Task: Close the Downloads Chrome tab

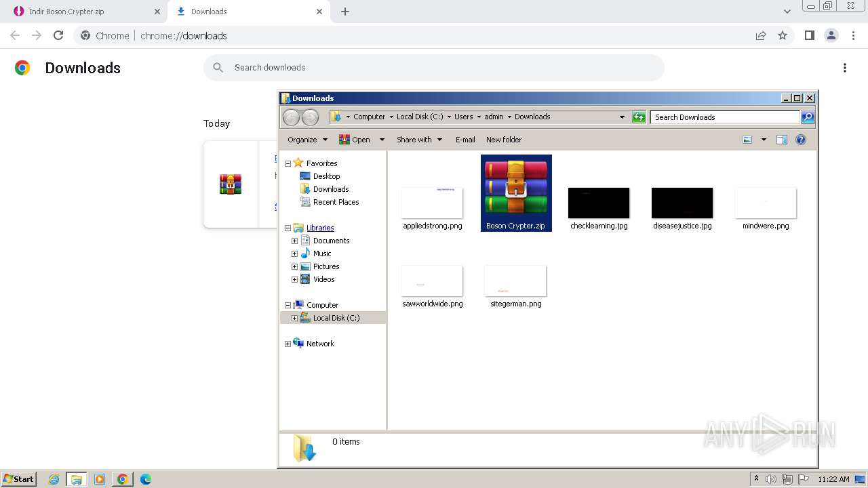Action: click(319, 12)
